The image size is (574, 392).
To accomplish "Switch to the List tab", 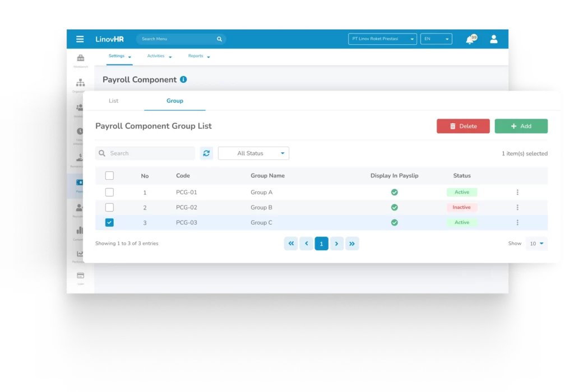I will click(113, 101).
